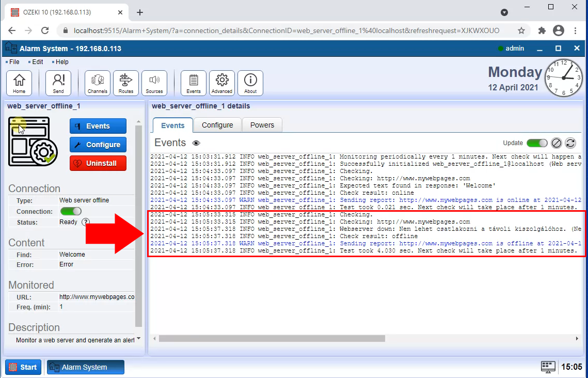
Task: Open a new browser tab
Action: pos(140,12)
